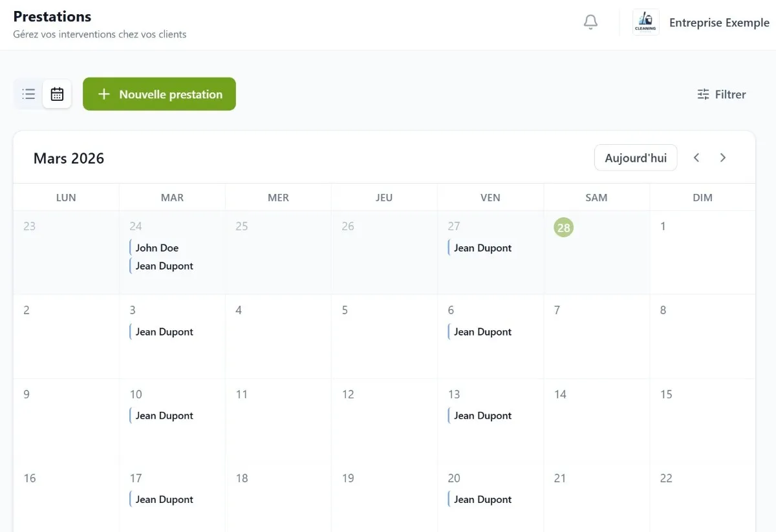Open Jean Dupont's event on February 27
The image size is (776, 532).
point(482,248)
